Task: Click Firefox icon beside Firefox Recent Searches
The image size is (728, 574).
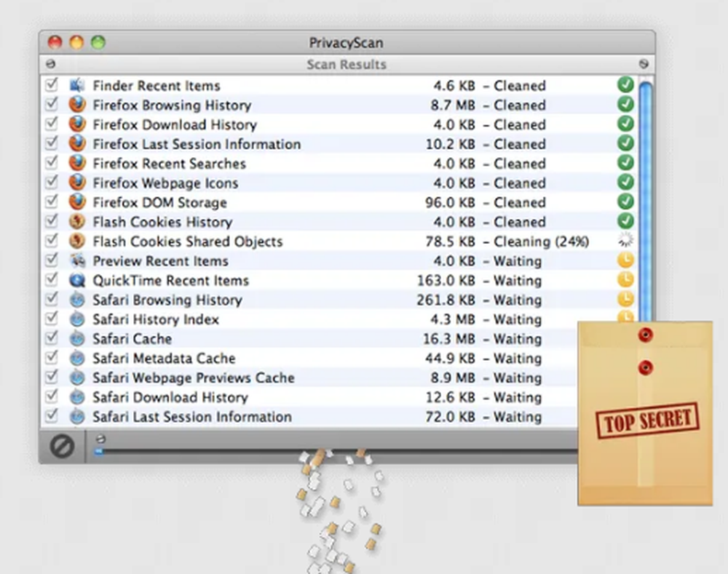Action: (x=77, y=164)
